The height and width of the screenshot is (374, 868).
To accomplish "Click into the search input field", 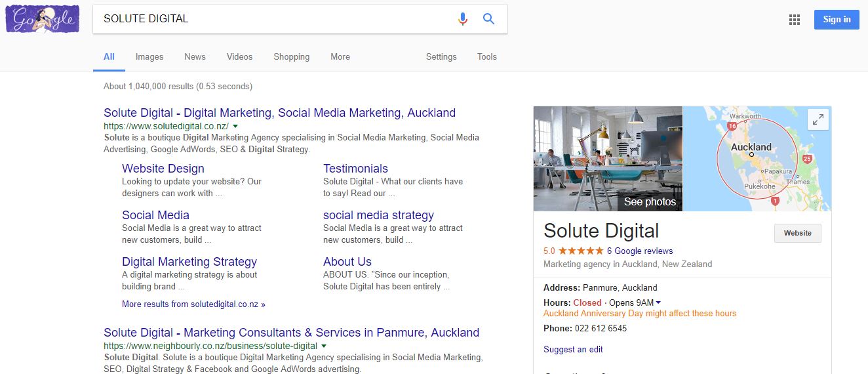I will [275, 19].
